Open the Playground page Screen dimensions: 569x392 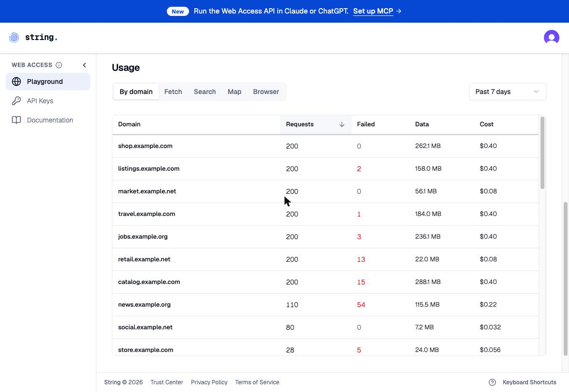pyautogui.click(x=48, y=81)
